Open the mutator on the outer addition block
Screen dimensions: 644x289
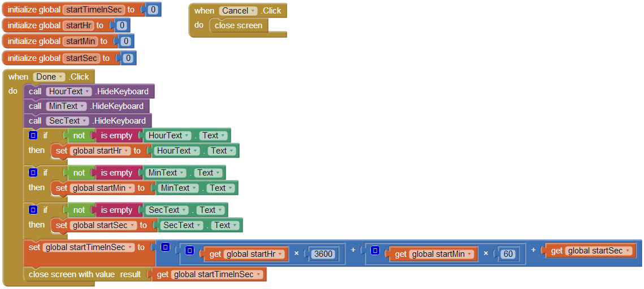pyautogui.click(x=165, y=248)
